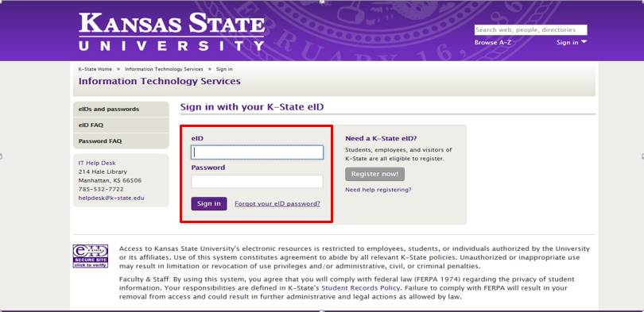Click the purple Sign in button

point(208,204)
